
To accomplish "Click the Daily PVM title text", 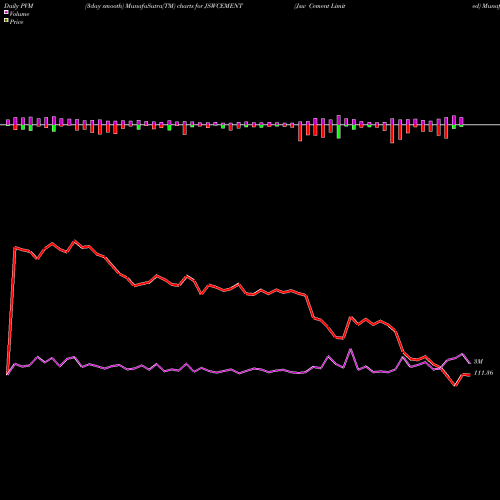I will click(x=19, y=6).
